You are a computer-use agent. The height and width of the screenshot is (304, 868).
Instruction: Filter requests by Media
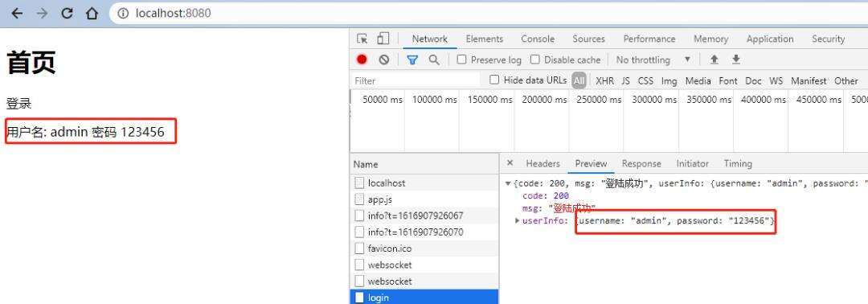[x=698, y=81]
